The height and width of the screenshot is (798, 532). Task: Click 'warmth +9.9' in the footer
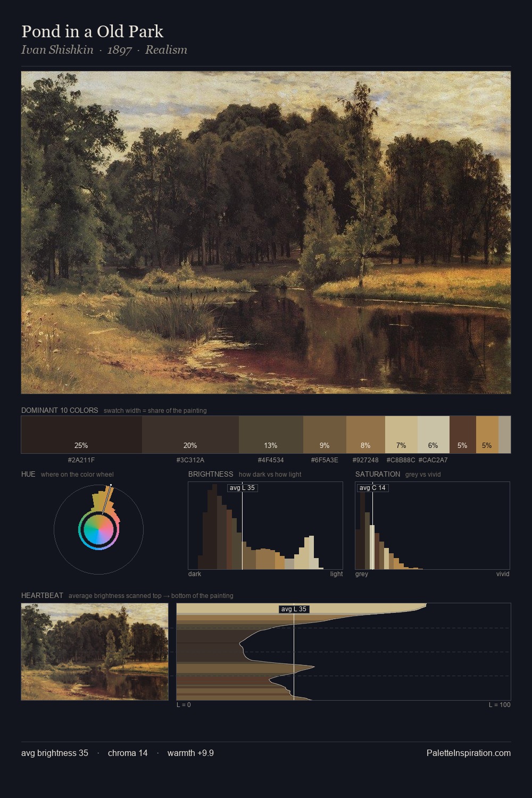tap(190, 753)
